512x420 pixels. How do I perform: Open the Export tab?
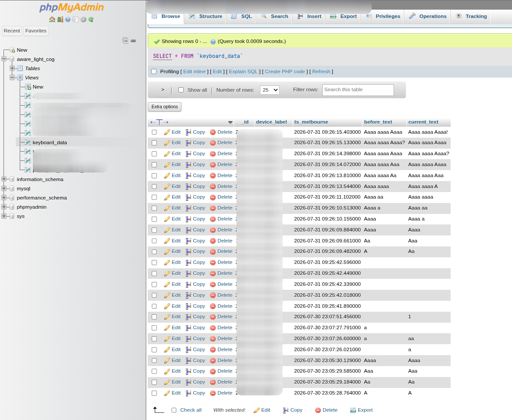point(343,16)
